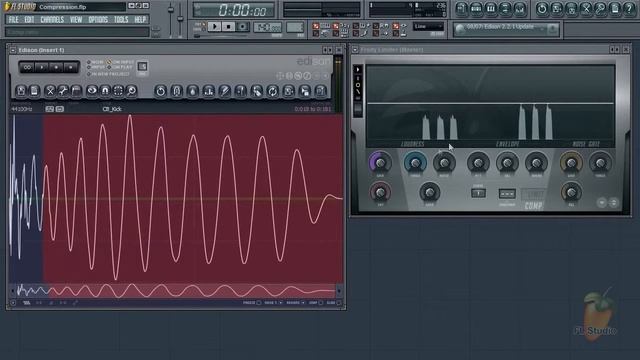Open Mixer from main toolbar icon
Image resolution: width=640 pixels, height=360 pixels.
coord(519,9)
